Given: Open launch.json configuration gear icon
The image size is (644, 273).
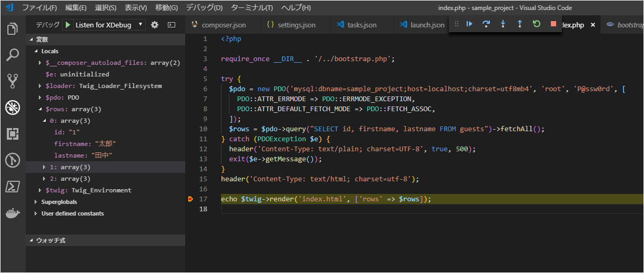Looking at the screenshot, I should coord(154,25).
